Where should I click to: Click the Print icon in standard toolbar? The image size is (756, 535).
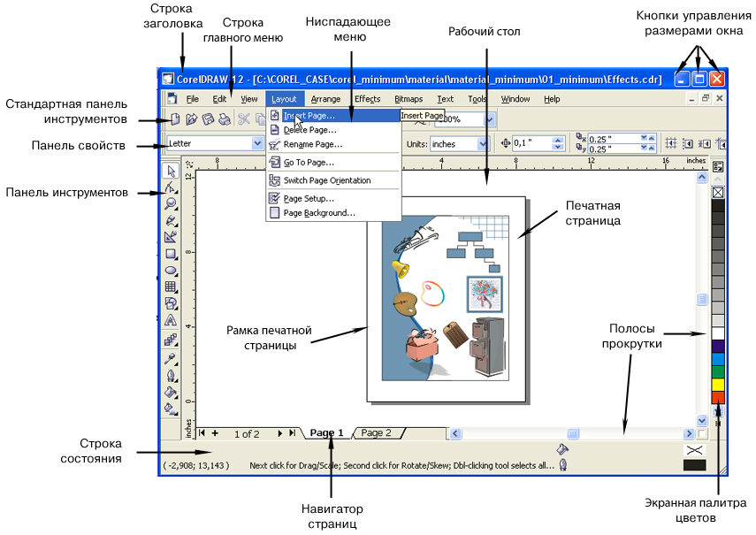coord(225,118)
